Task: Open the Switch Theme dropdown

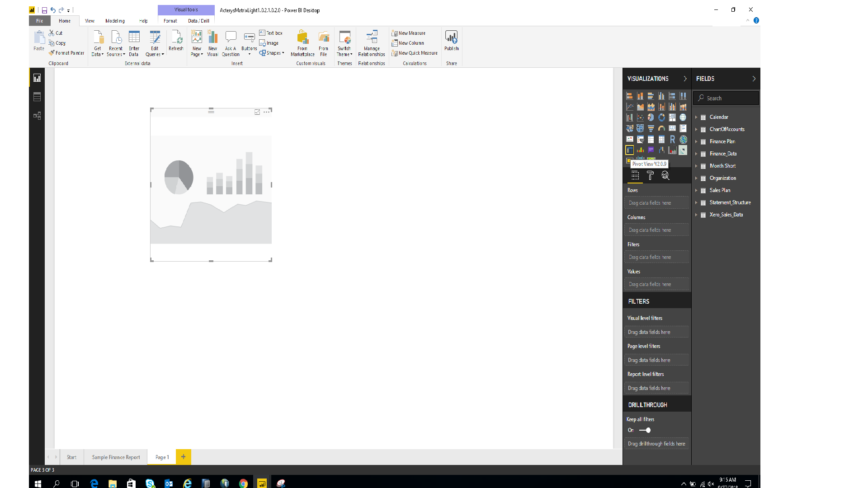Action: coord(344,43)
